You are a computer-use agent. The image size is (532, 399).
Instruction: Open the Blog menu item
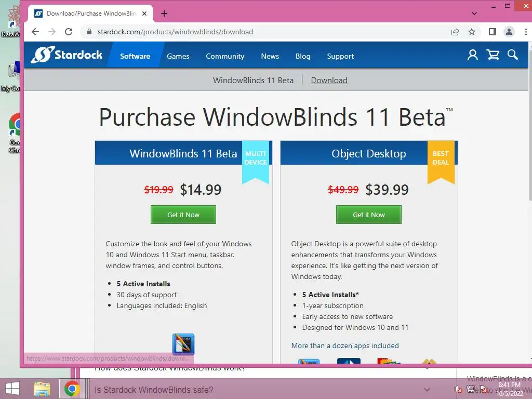[x=303, y=56]
